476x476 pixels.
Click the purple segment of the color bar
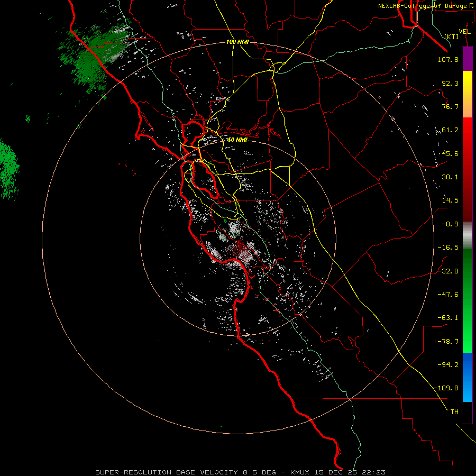click(467, 59)
